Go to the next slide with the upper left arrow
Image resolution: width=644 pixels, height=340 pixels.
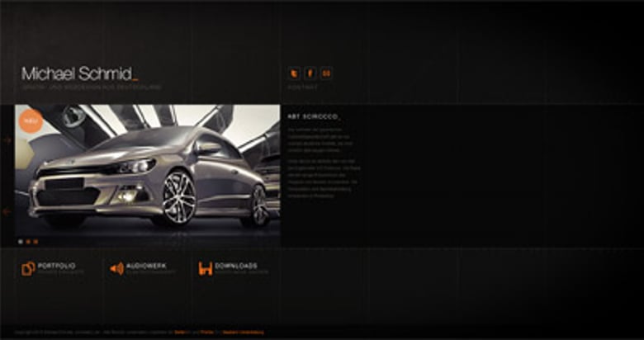tap(7, 140)
